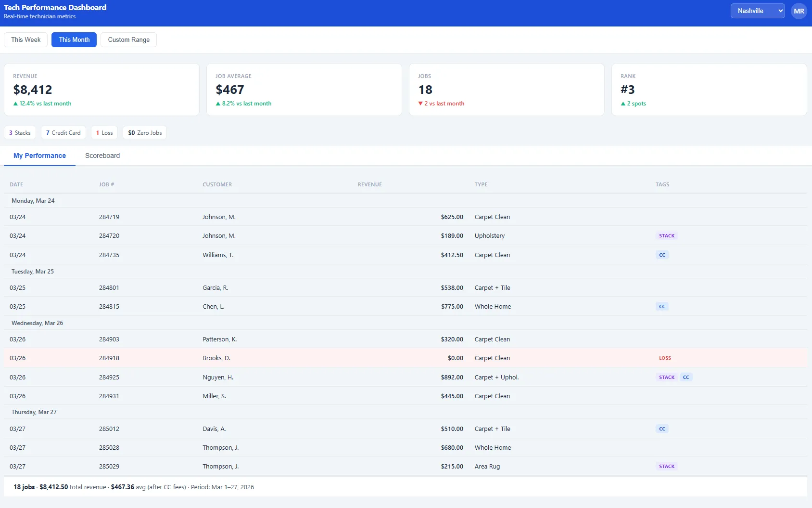Toggle the "3 Stacks" filter chip

pos(20,132)
